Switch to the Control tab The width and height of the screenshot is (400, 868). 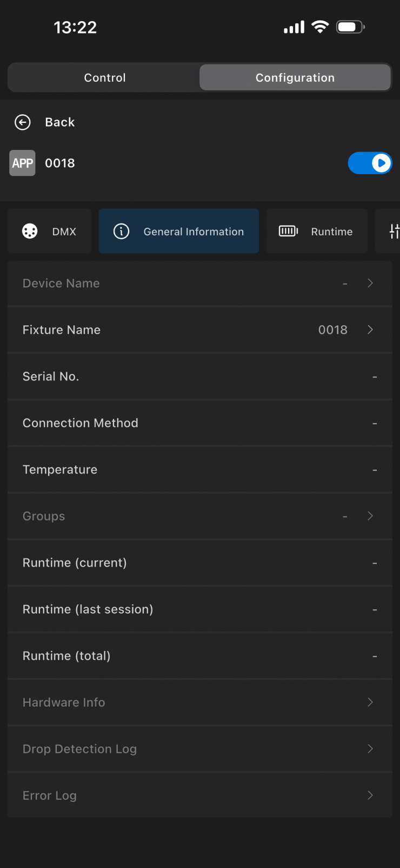point(104,77)
